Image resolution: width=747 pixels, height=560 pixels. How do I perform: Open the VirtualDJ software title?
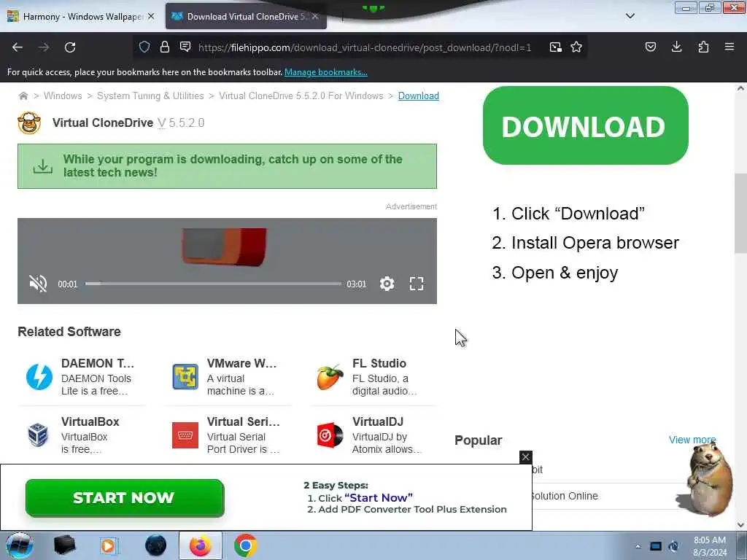[x=378, y=421]
